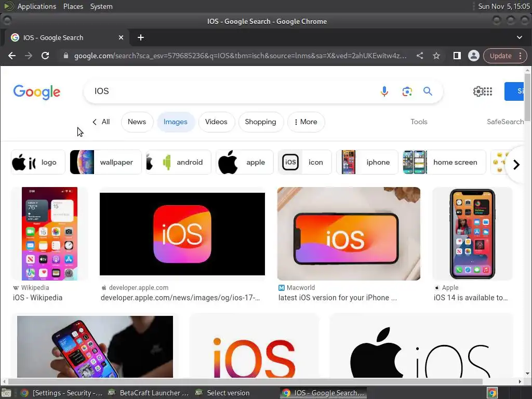Open the developer.apple.com/news link
532x399 pixels.
(180, 298)
